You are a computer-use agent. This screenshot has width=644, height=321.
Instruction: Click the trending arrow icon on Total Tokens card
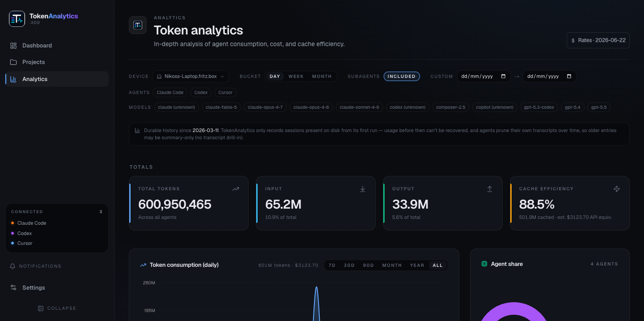[236, 189]
